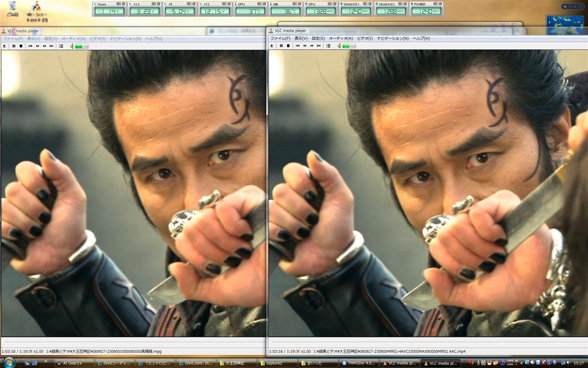Click video frame in right VLC window

428,193
